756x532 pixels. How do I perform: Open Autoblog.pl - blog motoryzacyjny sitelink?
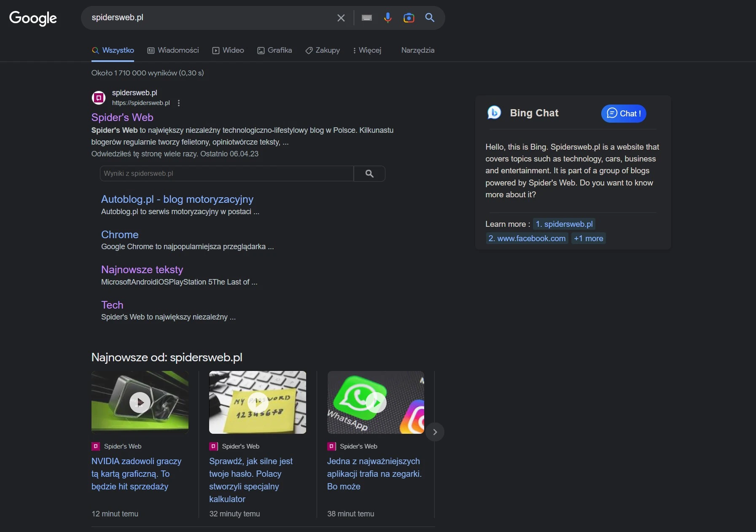point(177,199)
